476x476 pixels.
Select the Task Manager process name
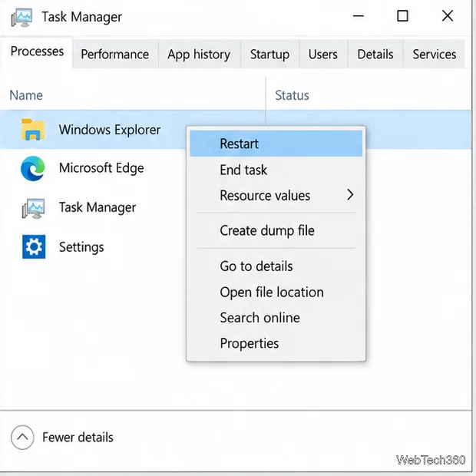click(x=98, y=207)
